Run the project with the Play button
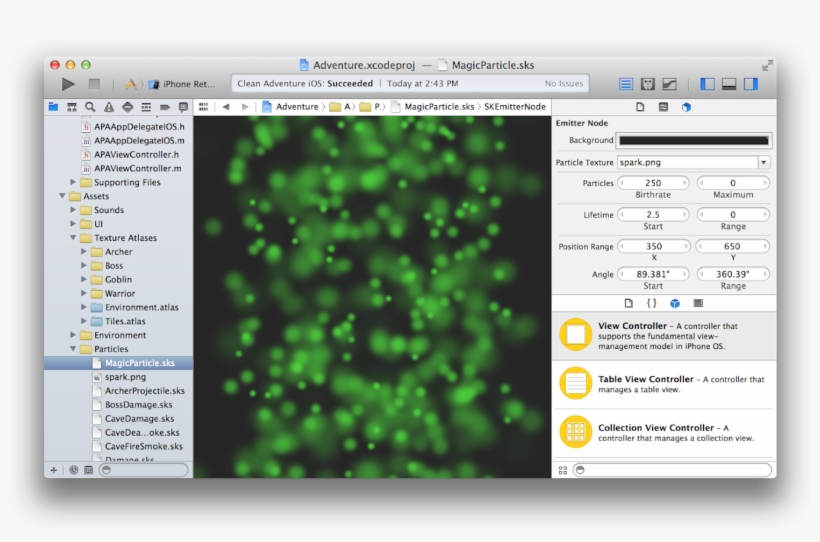Viewport: 820px width, 542px height. pyautogui.click(x=68, y=84)
